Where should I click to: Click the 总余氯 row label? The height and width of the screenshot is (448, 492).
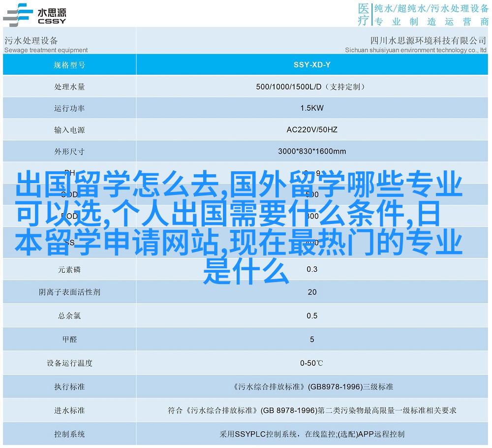tap(69, 316)
